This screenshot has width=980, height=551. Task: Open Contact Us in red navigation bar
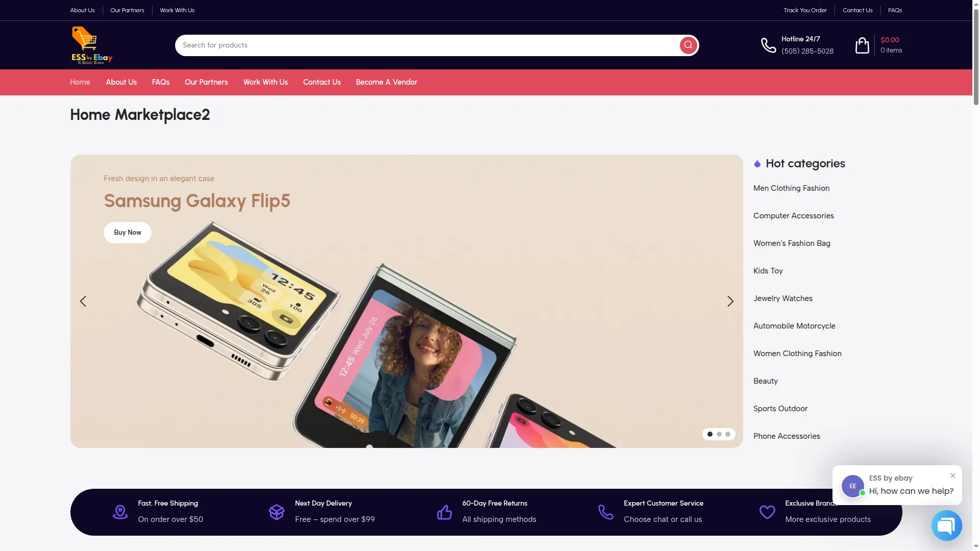point(322,82)
